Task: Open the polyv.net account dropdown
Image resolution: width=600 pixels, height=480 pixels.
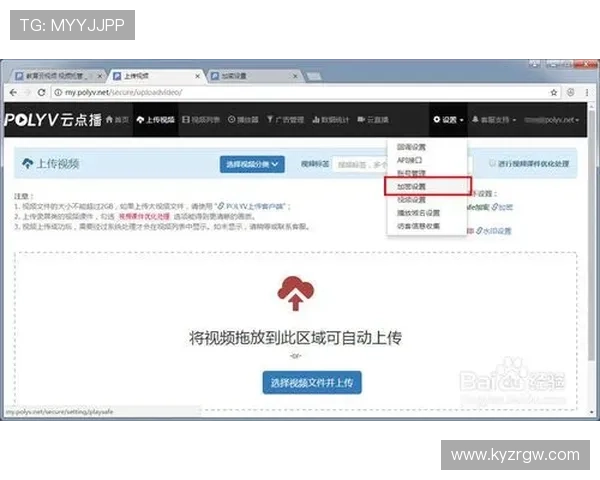Action: click(x=551, y=120)
